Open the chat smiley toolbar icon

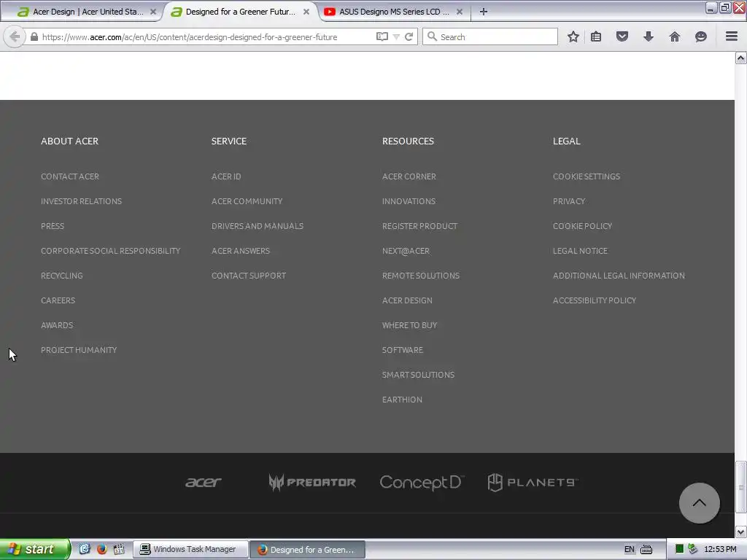pos(701,36)
